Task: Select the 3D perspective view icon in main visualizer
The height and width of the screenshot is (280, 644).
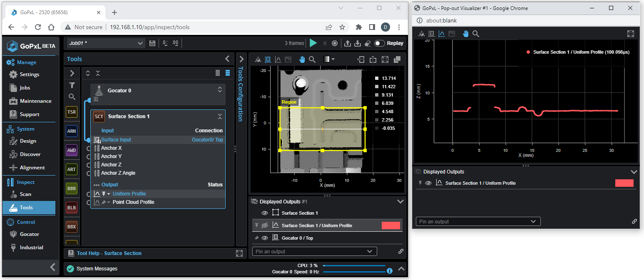Action: coord(258,59)
